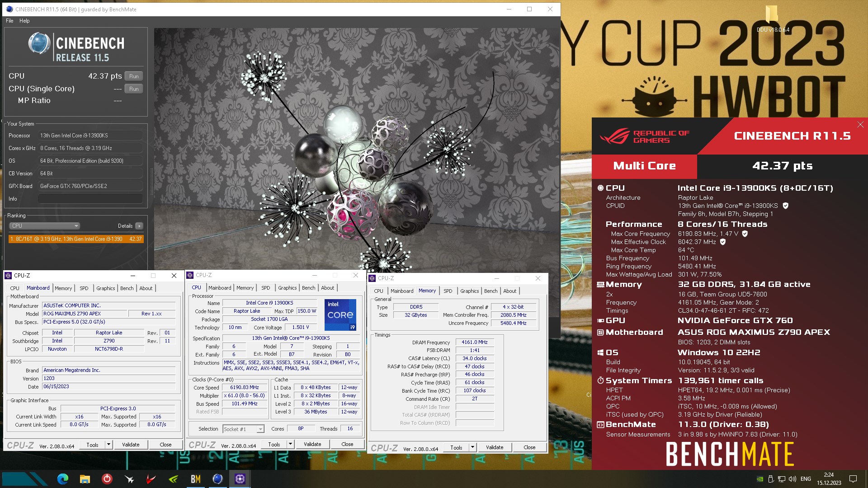Click the Core Speed value 6190.83 MHz
This screenshot has width=868, height=488.
coord(244,388)
